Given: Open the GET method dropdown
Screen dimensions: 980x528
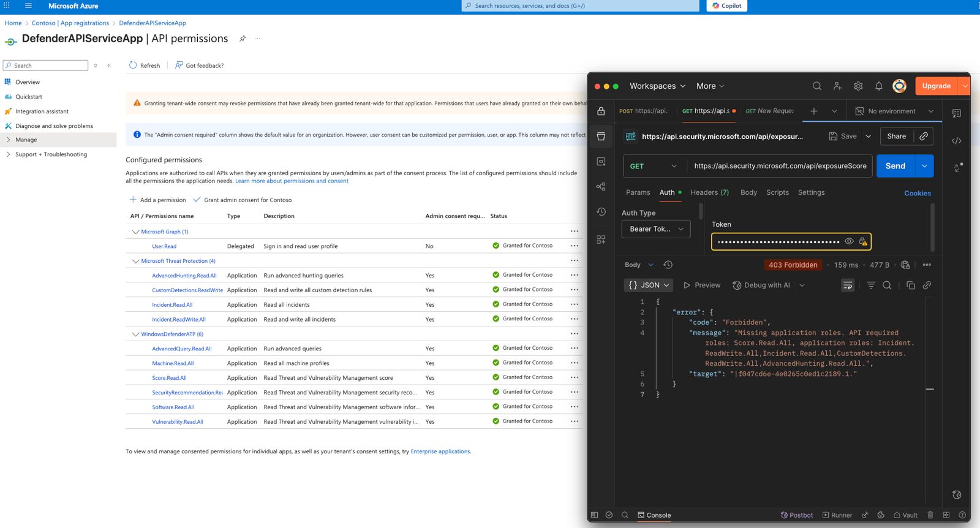Looking at the screenshot, I should click(x=653, y=166).
